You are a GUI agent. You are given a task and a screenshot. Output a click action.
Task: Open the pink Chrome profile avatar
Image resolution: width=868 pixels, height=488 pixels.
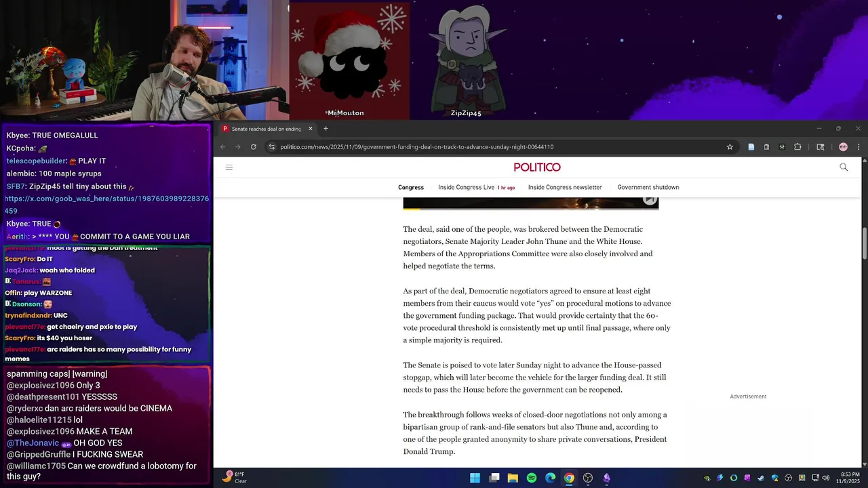pos(843,147)
